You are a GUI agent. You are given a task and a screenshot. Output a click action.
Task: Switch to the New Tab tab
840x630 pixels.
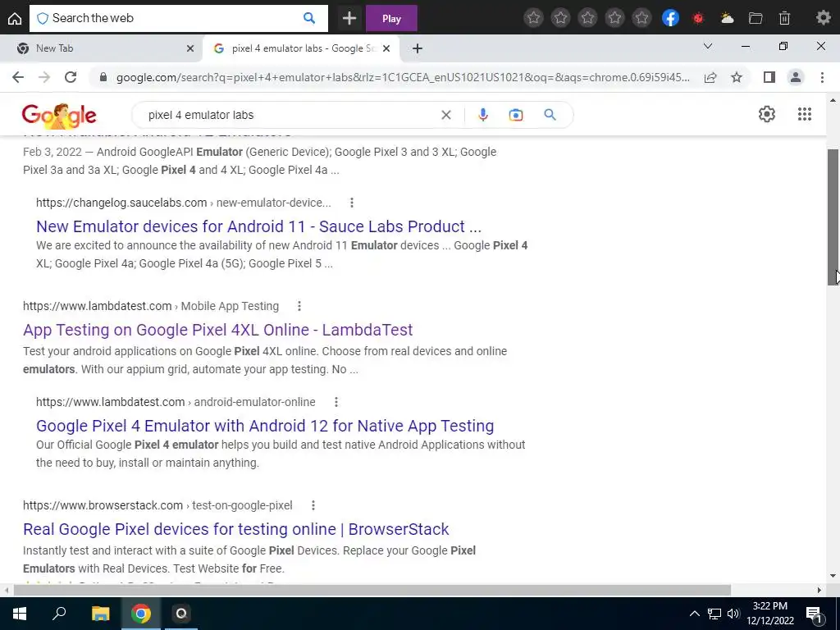[x=102, y=48]
